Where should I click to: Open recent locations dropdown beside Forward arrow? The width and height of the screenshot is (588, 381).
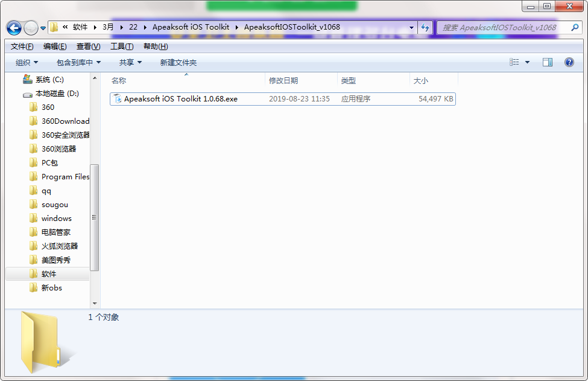pos(43,28)
